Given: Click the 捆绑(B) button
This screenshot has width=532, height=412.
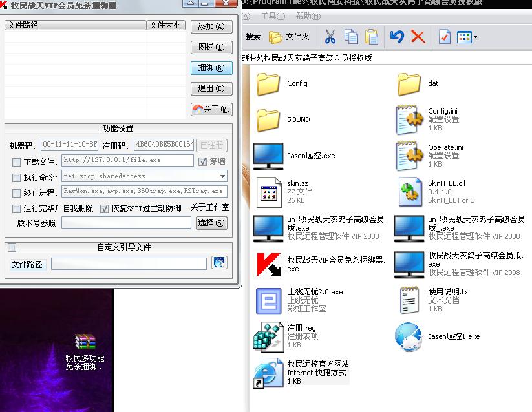Looking at the screenshot, I should (x=211, y=68).
